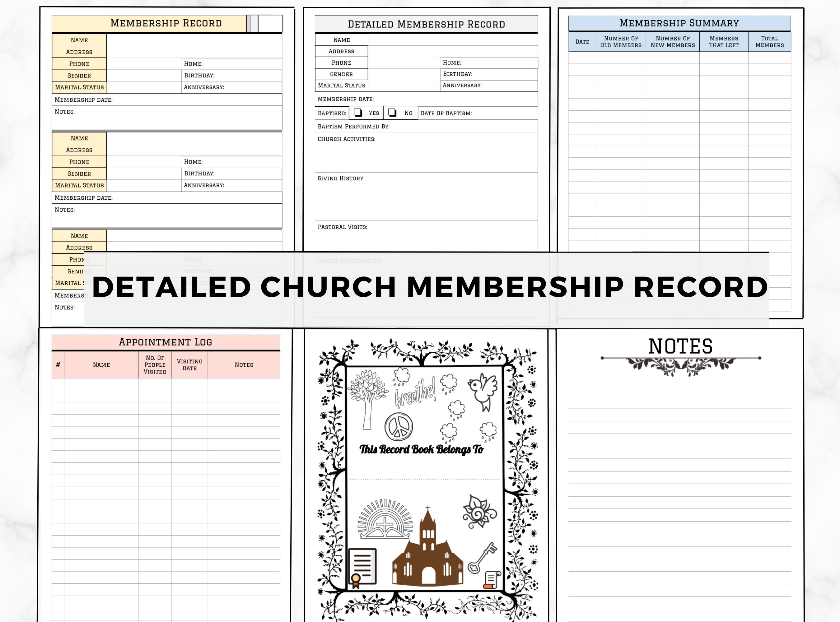Click the 'Notes' header in Appointment Log
Screen dimensions: 840x622
(244, 365)
